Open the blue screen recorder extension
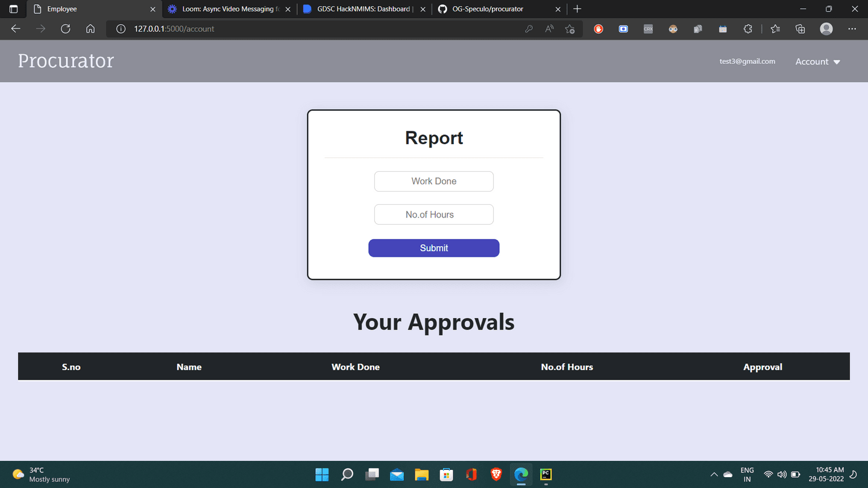This screenshot has width=868, height=488. click(623, 29)
